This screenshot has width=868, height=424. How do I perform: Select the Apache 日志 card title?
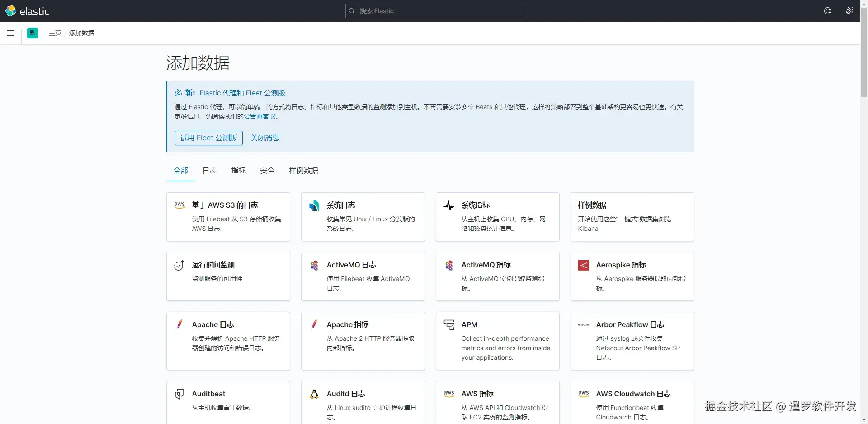213,325
